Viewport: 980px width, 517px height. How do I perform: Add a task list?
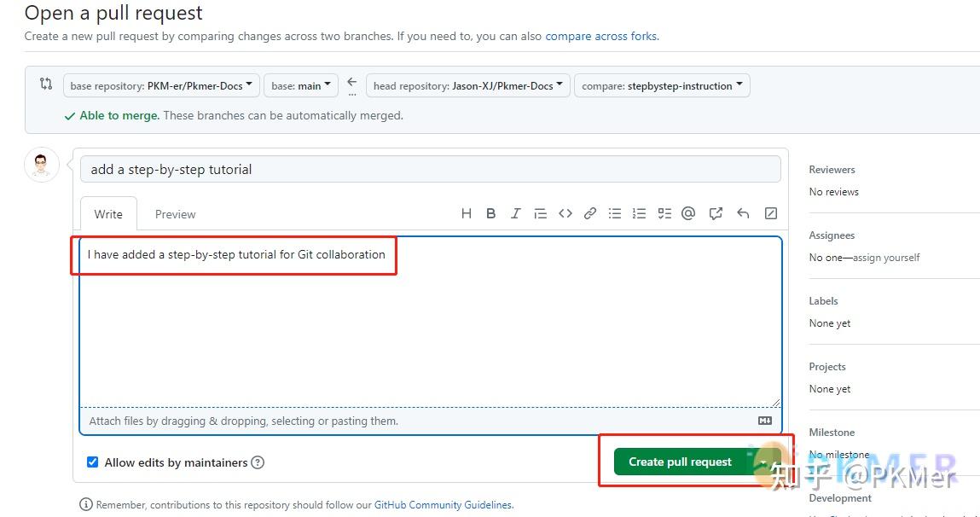664,213
